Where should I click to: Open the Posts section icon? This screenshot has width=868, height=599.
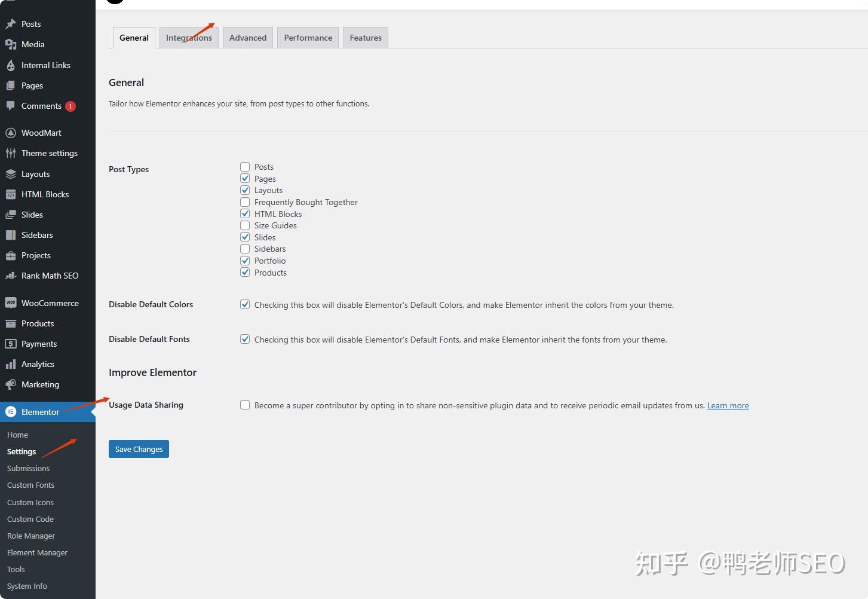[11, 23]
